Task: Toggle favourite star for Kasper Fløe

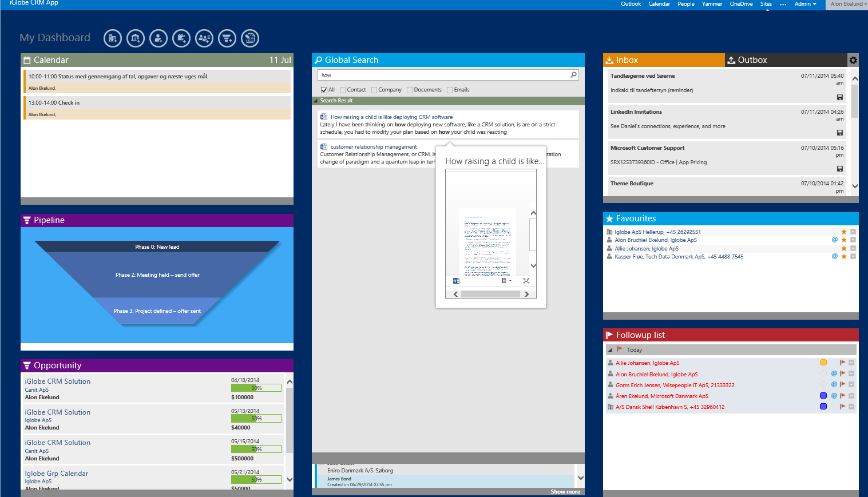Action: (x=843, y=256)
